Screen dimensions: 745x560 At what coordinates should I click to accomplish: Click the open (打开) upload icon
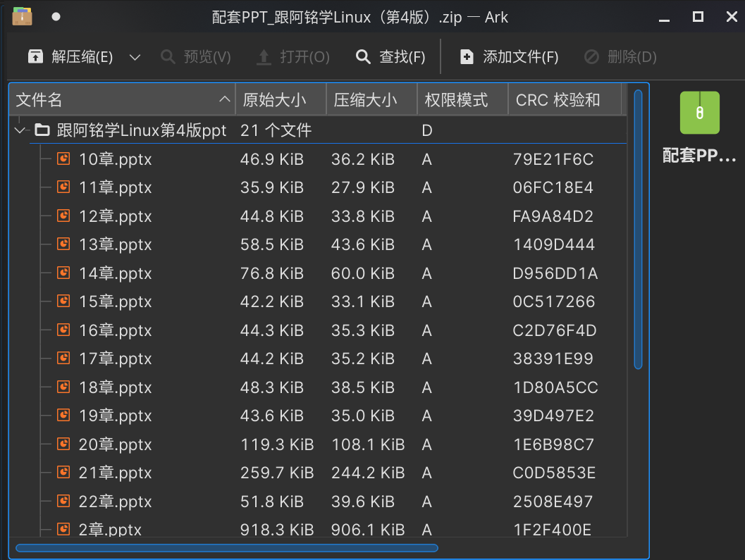(264, 57)
